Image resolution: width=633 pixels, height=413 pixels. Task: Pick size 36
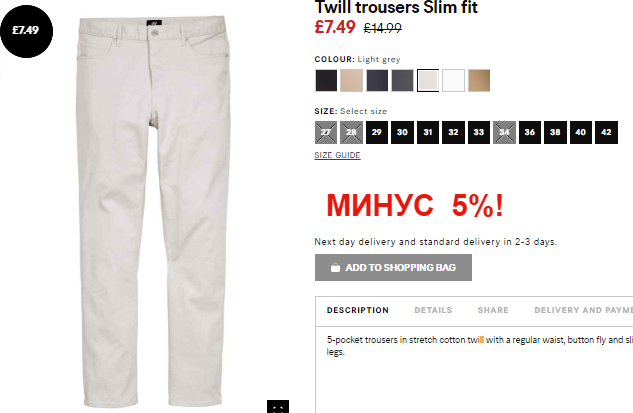pos(530,132)
